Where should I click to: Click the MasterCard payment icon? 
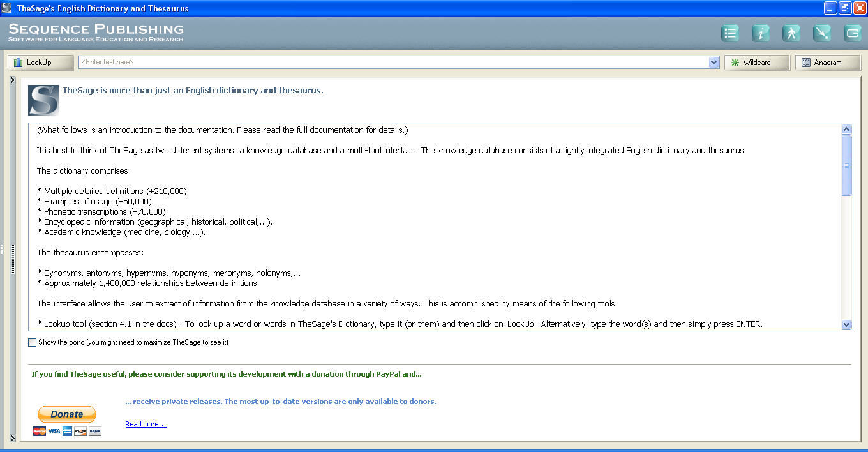coord(40,431)
